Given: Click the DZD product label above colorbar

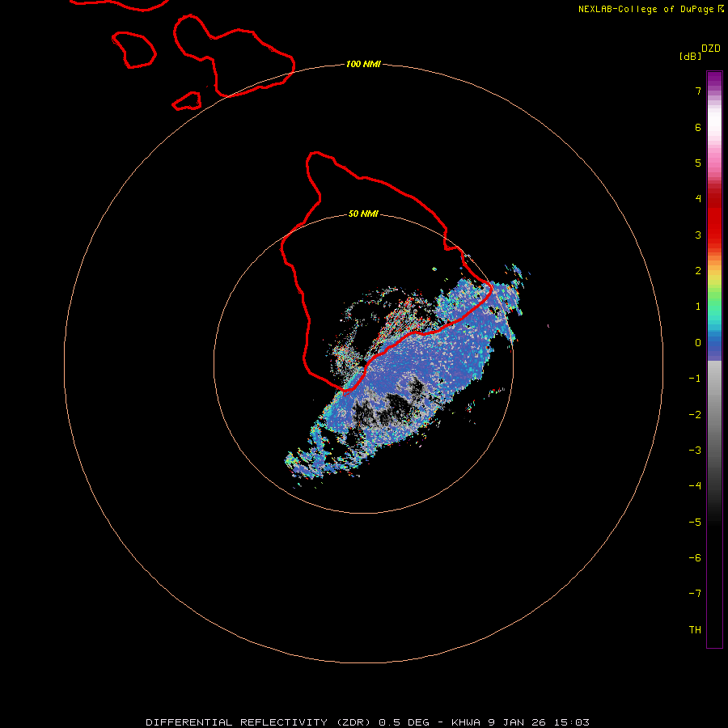Looking at the screenshot, I should point(710,49).
